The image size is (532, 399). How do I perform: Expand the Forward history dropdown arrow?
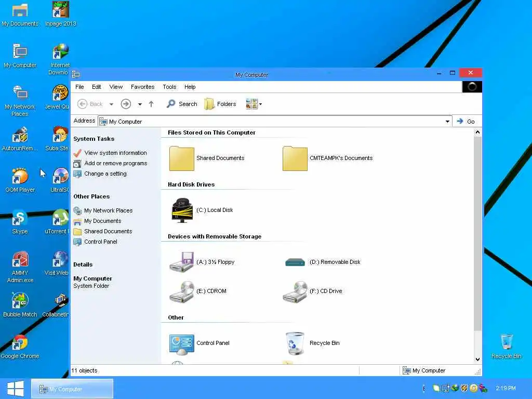coord(140,104)
